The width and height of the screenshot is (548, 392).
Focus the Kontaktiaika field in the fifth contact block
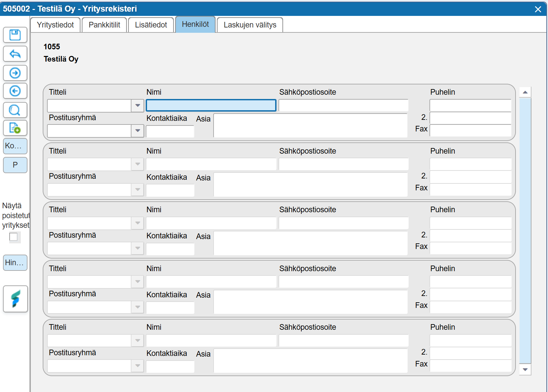[170, 367]
